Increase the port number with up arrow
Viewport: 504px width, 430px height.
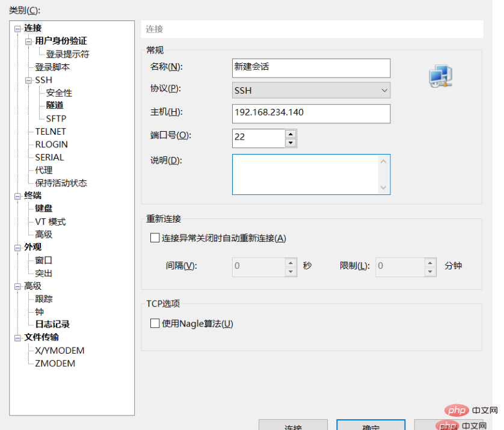click(x=290, y=134)
